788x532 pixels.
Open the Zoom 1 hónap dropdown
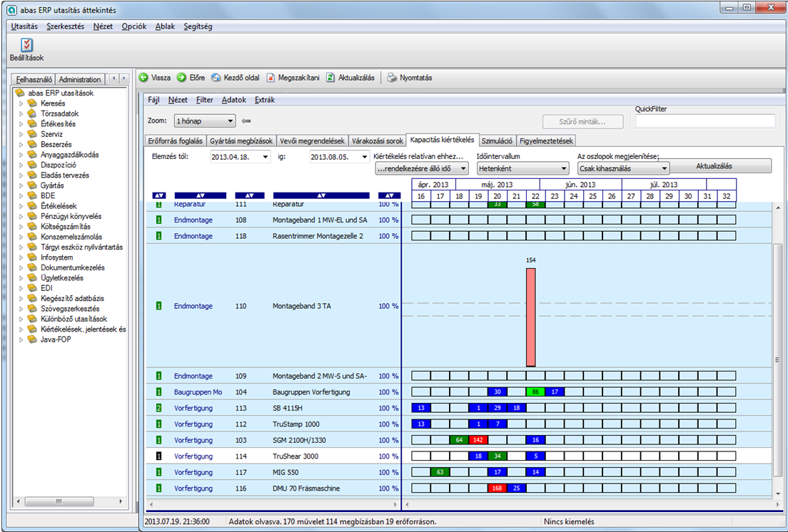click(205, 121)
